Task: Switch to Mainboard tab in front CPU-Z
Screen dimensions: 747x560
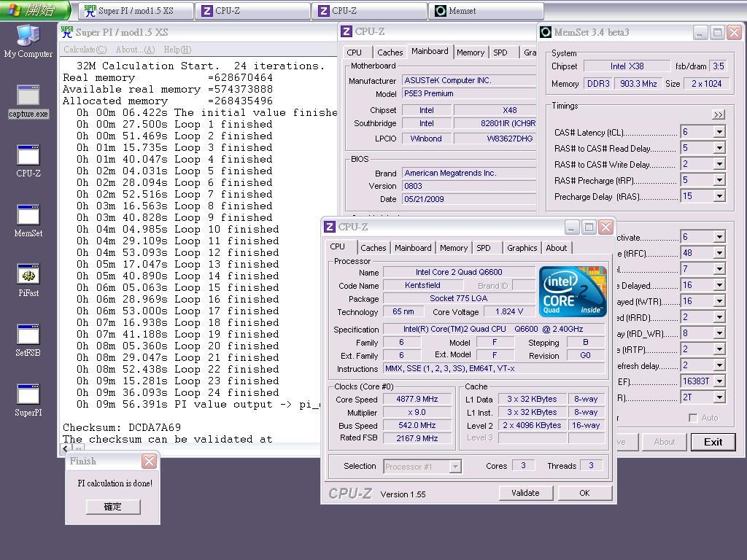Action: tap(413, 248)
